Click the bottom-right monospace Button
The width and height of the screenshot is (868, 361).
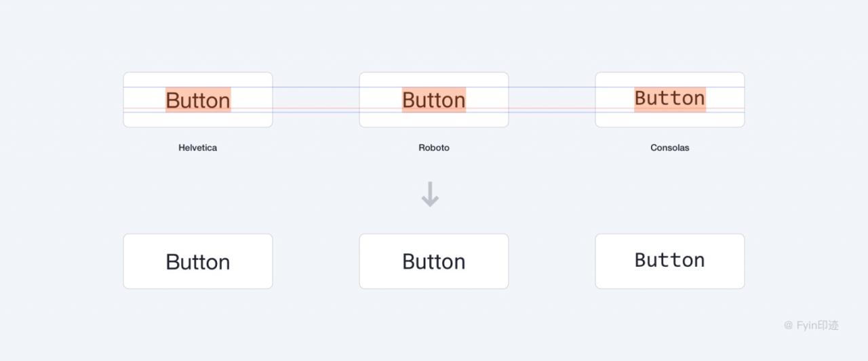pyautogui.click(x=669, y=261)
